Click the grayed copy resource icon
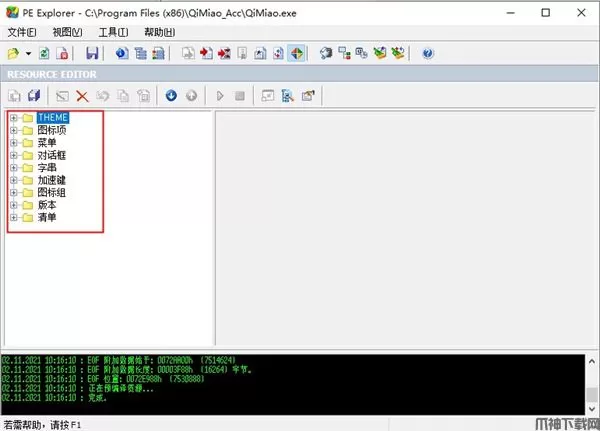Screen dimensions: 600x431 click(123, 96)
